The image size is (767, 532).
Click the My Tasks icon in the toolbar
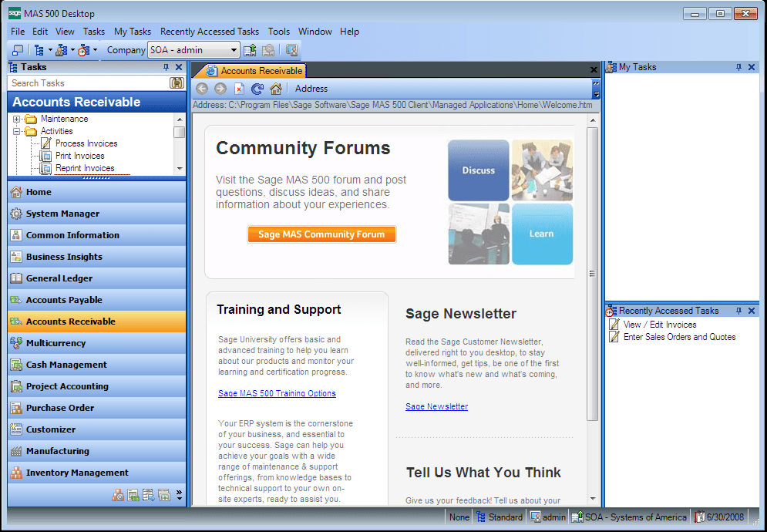(x=61, y=50)
